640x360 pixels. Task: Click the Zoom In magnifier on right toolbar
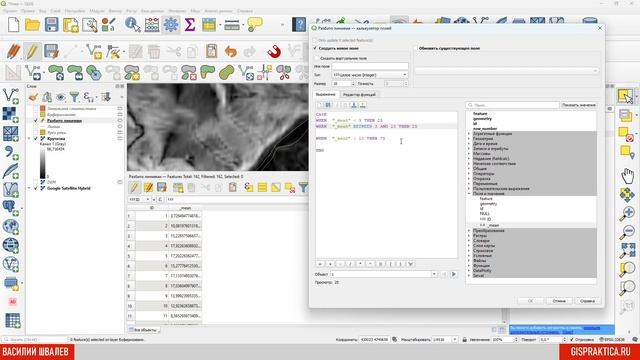tap(627, 213)
